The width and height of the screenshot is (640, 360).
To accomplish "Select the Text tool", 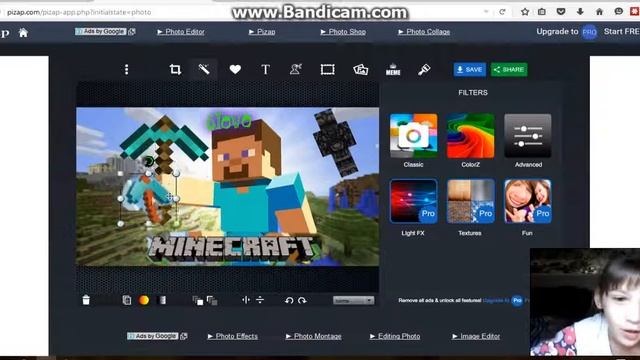I will (266, 69).
